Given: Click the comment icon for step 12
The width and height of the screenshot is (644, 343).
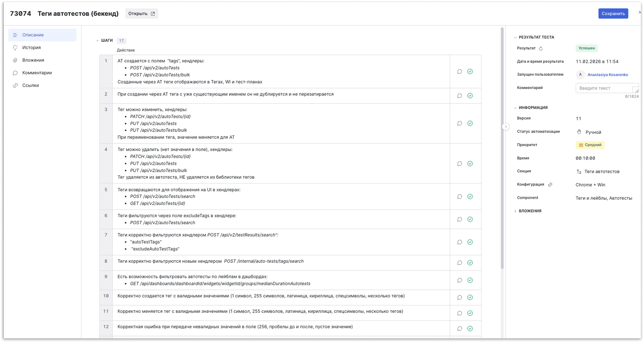Looking at the screenshot, I should coord(459,329).
